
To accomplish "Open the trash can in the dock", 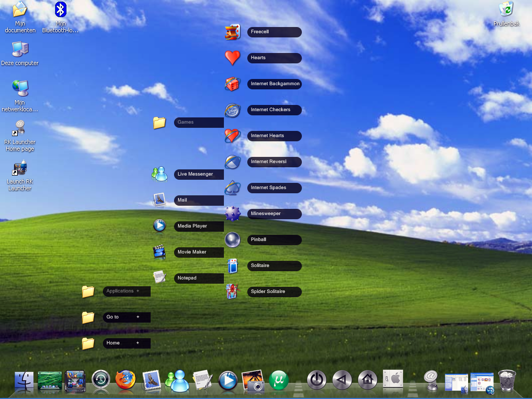I will click(x=507, y=380).
